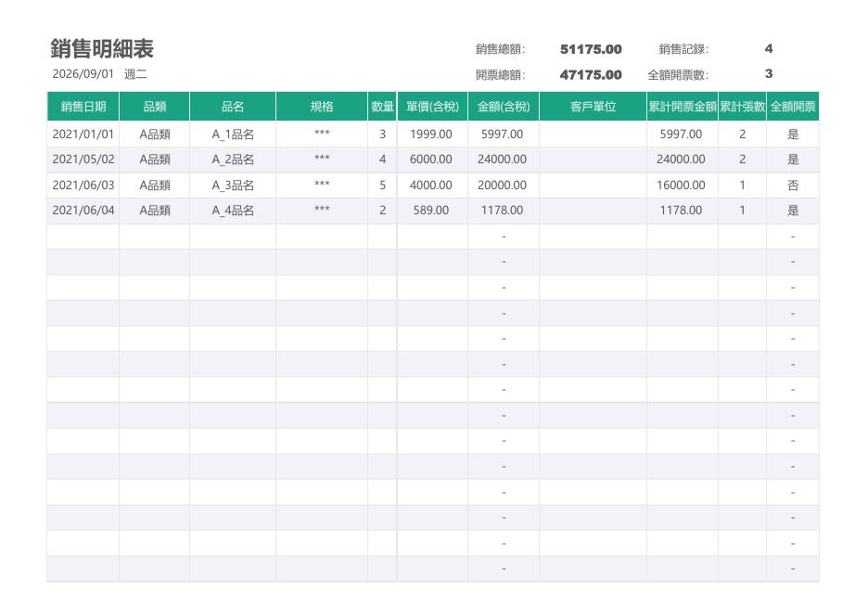The width and height of the screenshot is (868, 614).
Task: Select the 累計開票金額 header cell
Action: pyautogui.click(x=683, y=107)
